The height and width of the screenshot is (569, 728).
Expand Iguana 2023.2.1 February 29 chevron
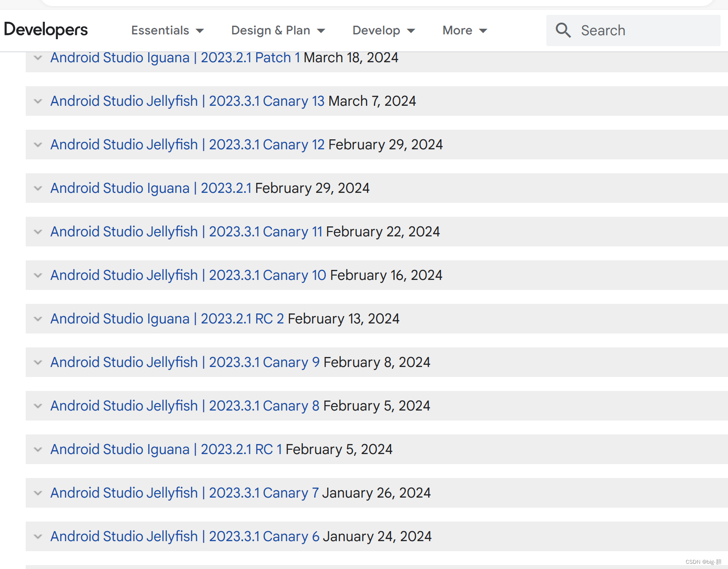coord(38,188)
